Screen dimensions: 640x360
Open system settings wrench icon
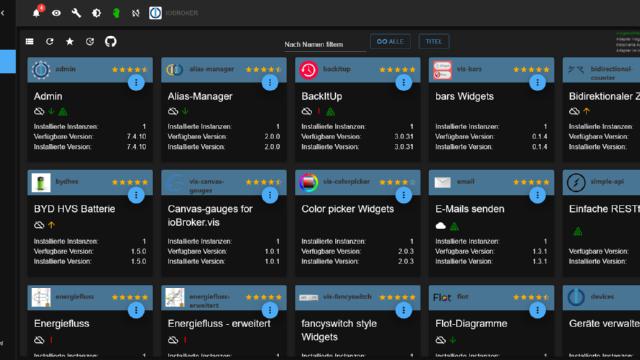tap(76, 13)
